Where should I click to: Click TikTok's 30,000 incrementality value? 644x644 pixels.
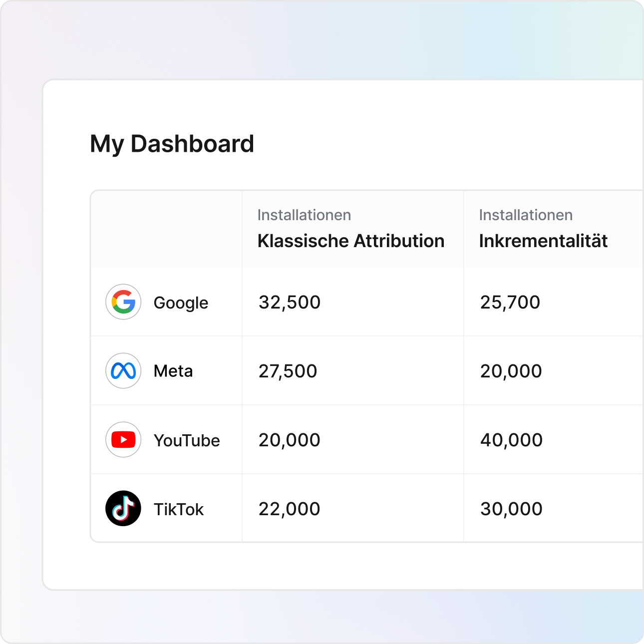(x=511, y=509)
